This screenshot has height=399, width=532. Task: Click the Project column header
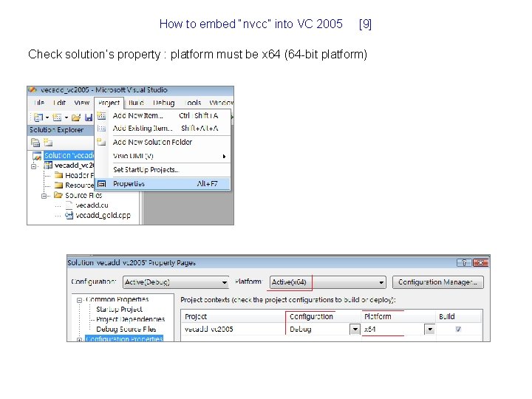(233, 316)
